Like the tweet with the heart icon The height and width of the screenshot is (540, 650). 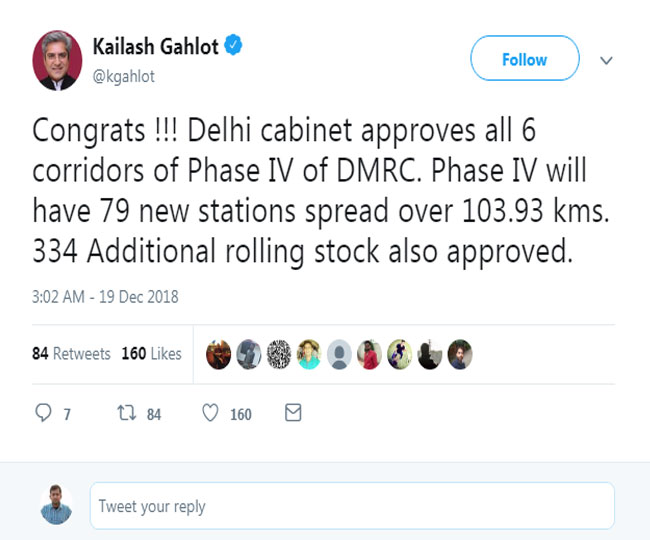pos(210,413)
